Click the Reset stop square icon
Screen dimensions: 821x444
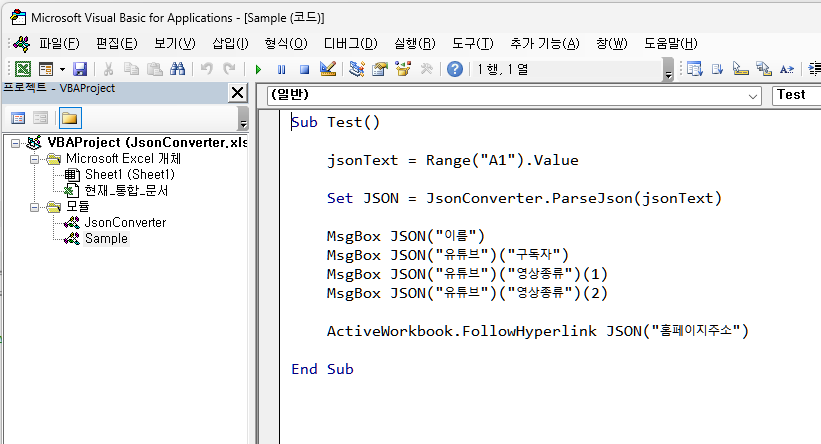(304, 69)
